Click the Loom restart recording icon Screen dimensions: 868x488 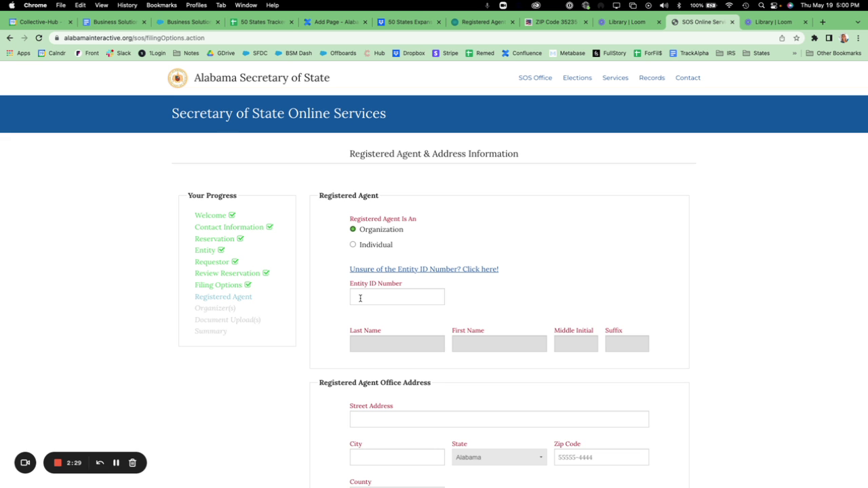[100, 463]
